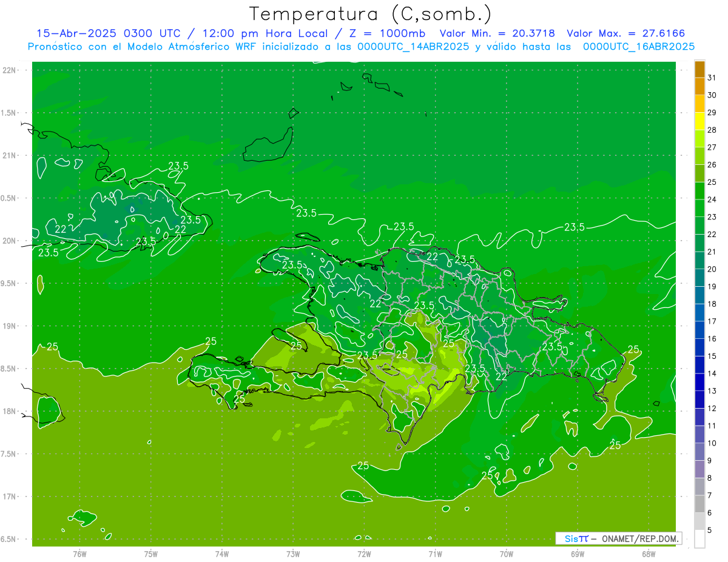Click the '71W' longitude axis label
This screenshot has height=562, width=728.
[435, 554]
